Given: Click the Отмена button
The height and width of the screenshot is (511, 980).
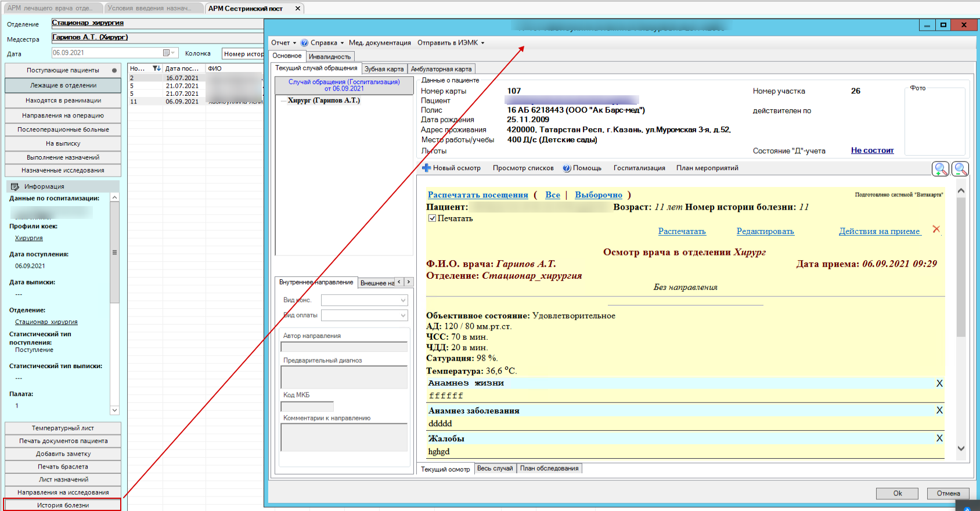Looking at the screenshot, I should tap(948, 494).
